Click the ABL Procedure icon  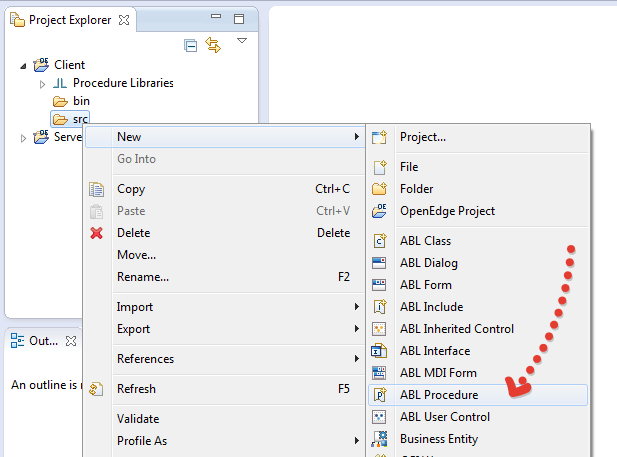[x=380, y=395]
